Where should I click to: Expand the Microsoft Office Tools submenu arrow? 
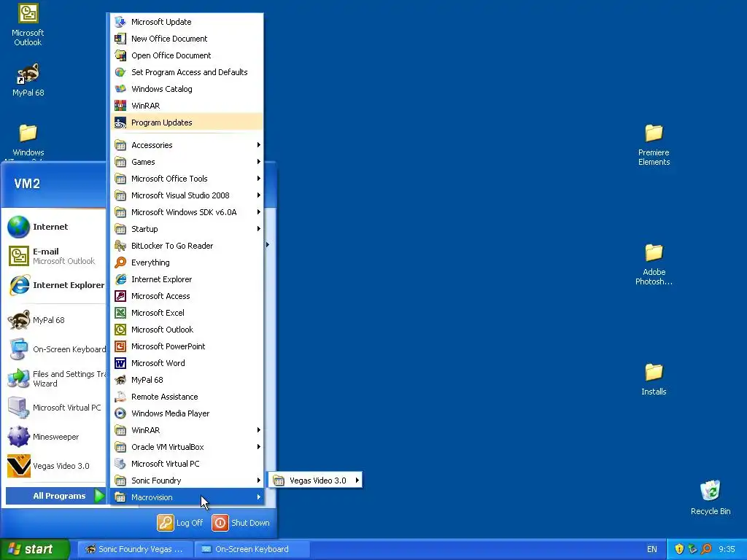259,179
